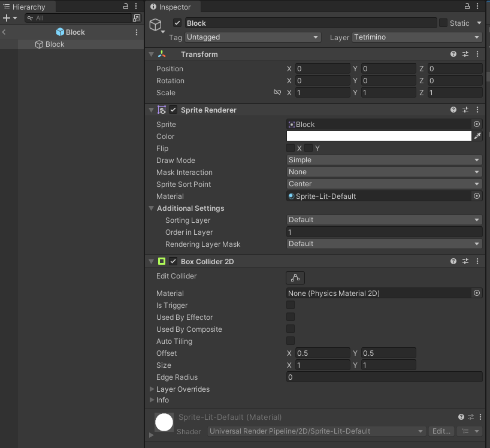Viewport: 490px width, 448px height.
Task: Click the Hierarchy panel lock icon
Action: pyautogui.click(x=126, y=6)
